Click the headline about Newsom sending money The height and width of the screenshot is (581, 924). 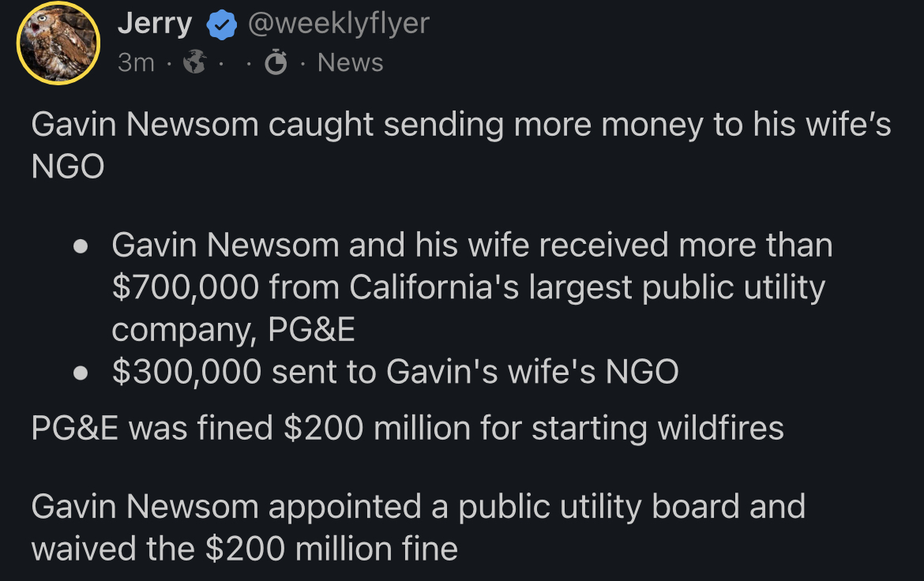(x=460, y=125)
